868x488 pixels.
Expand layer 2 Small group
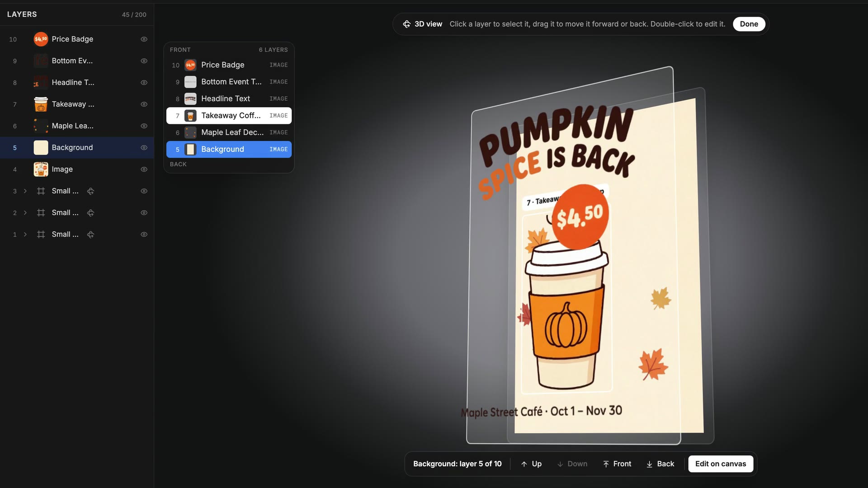25,213
